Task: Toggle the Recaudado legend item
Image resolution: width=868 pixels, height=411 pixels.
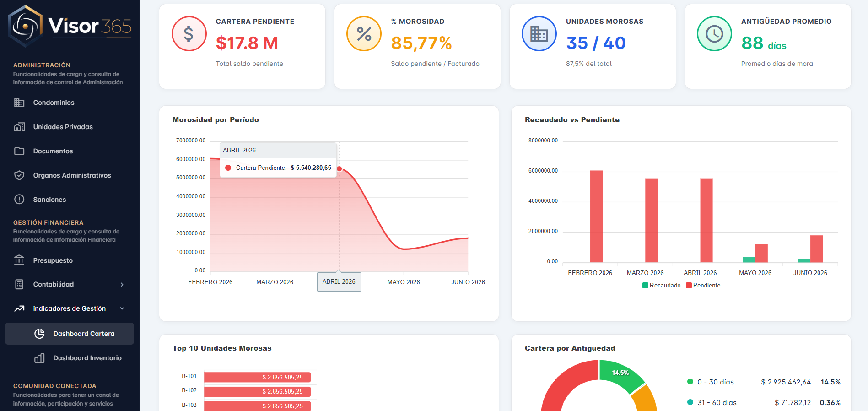Action: [662, 285]
